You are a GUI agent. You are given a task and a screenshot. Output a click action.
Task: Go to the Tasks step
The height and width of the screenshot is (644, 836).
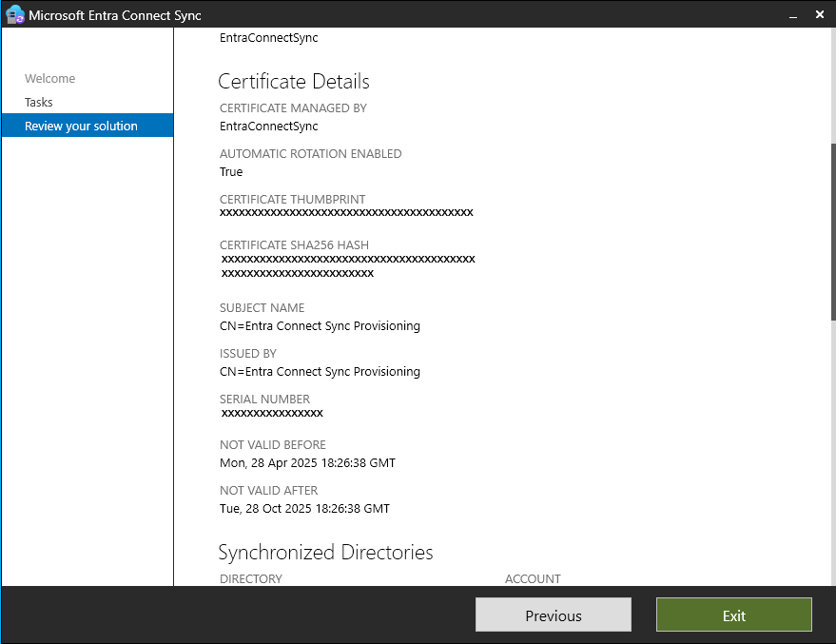point(39,103)
